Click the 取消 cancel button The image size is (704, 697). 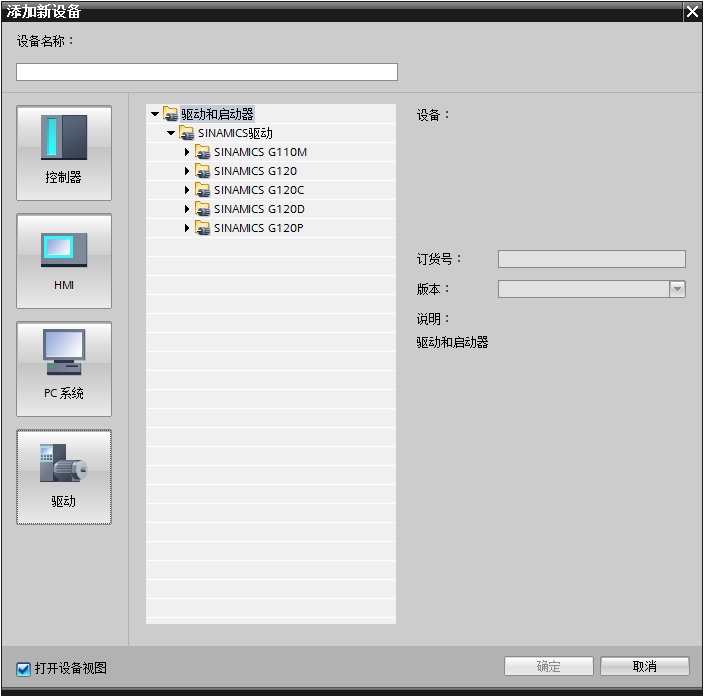tap(645, 666)
